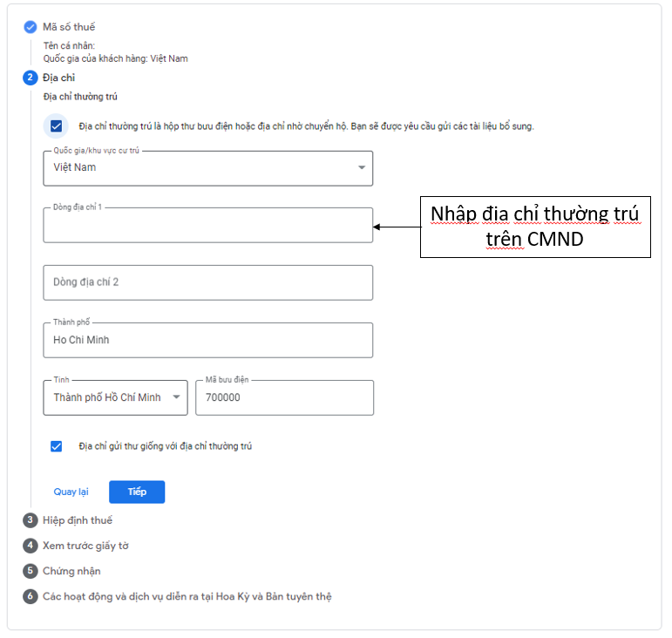Click step 5 number icon for Chứng nhận
The width and height of the screenshot is (672, 638).
[31, 571]
